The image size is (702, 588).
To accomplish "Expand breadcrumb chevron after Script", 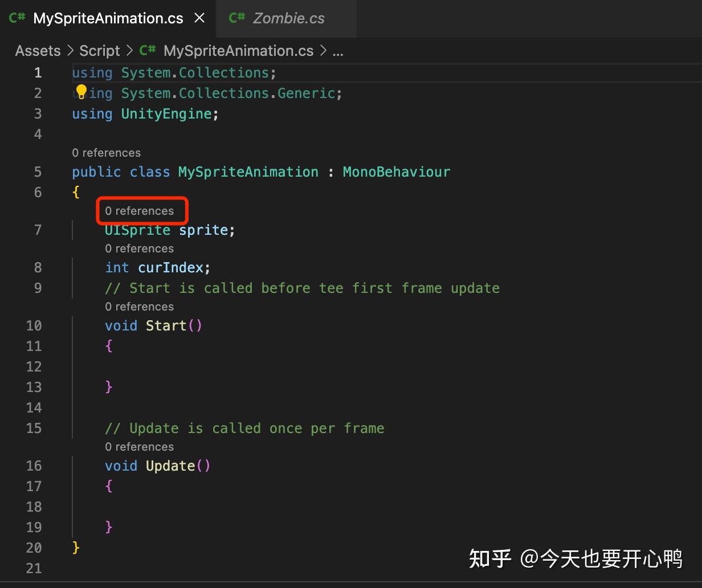I will [129, 51].
